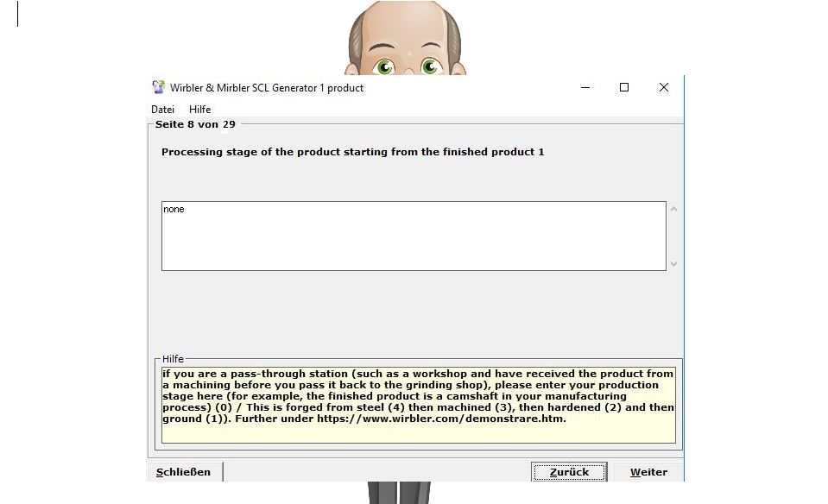Image resolution: width=828 pixels, height=504 pixels.
Task: Open the Hilfe menu
Action: tap(199, 110)
